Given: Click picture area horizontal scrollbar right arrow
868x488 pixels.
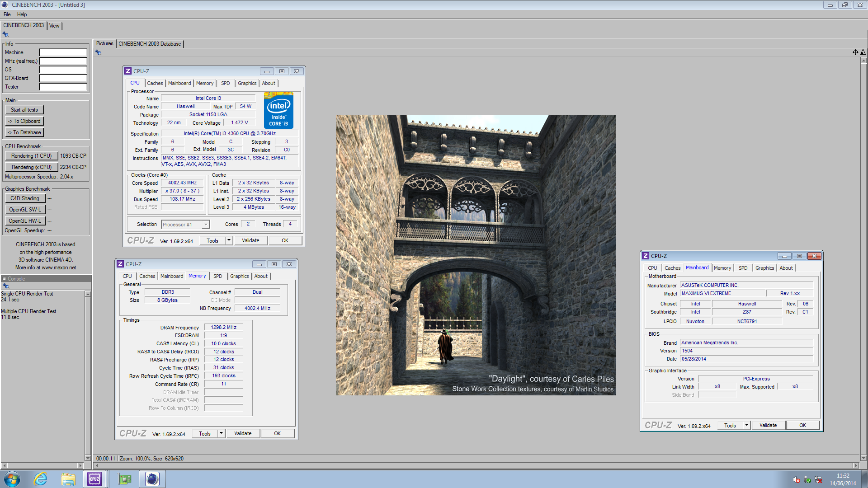Looking at the screenshot, I should (855, 465).
